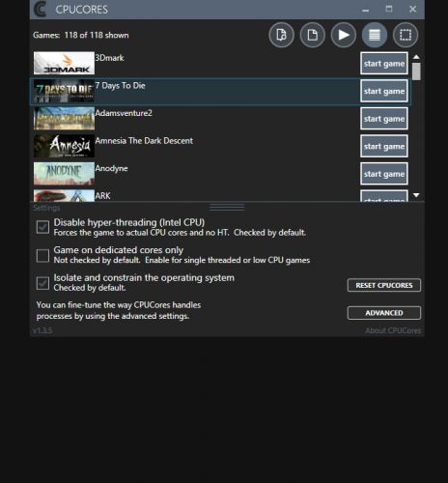Click the blank page toolbar icon
The height and width of the screenshot is (483, 448).
pos(312,35)
